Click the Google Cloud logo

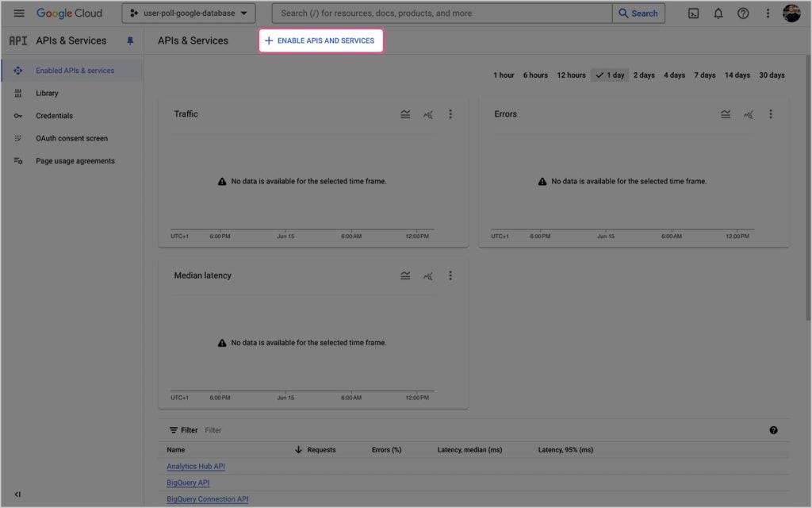pos(70,13)
